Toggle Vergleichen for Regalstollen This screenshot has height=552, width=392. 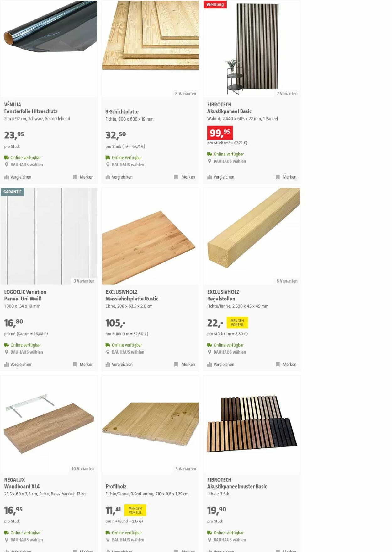pos(221,365)
